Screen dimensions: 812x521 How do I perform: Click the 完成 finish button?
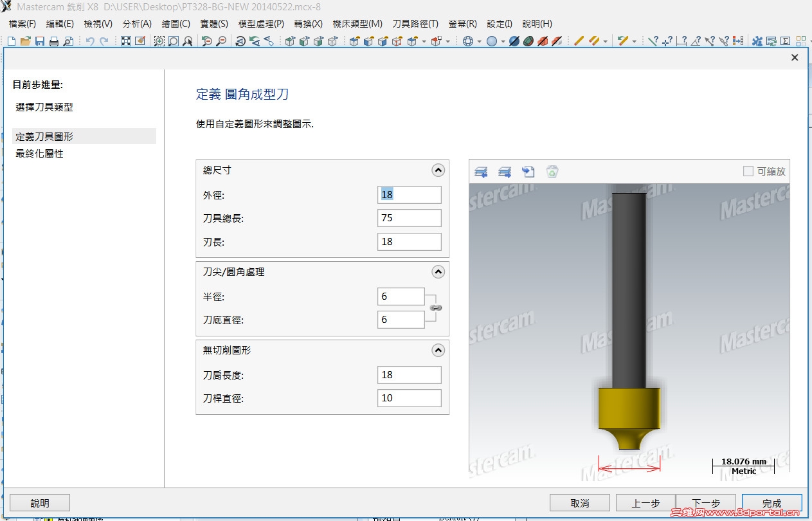coord(771,503)
